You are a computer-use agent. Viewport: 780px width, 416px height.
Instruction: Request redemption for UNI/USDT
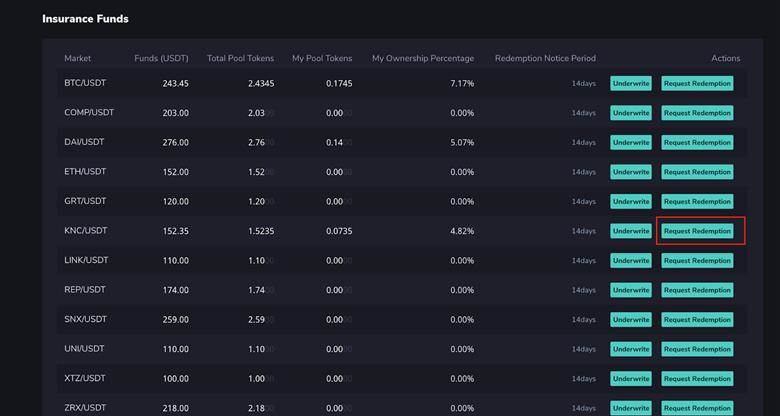tap(697, 349)
